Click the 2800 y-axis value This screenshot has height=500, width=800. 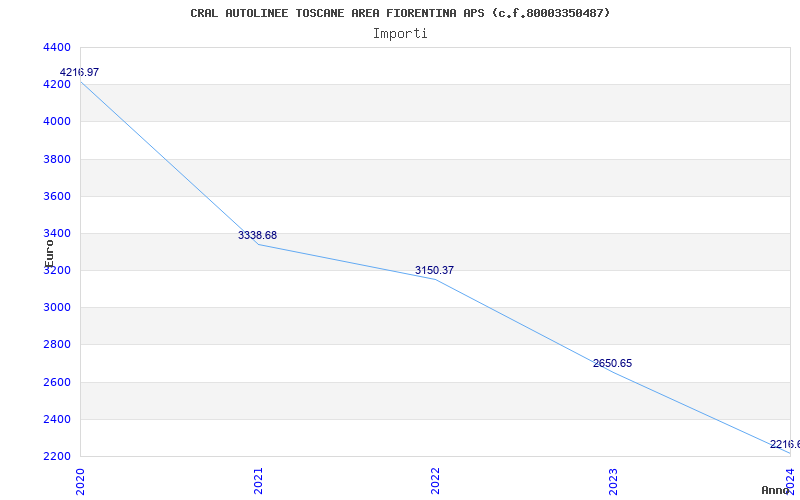(58, 345)
